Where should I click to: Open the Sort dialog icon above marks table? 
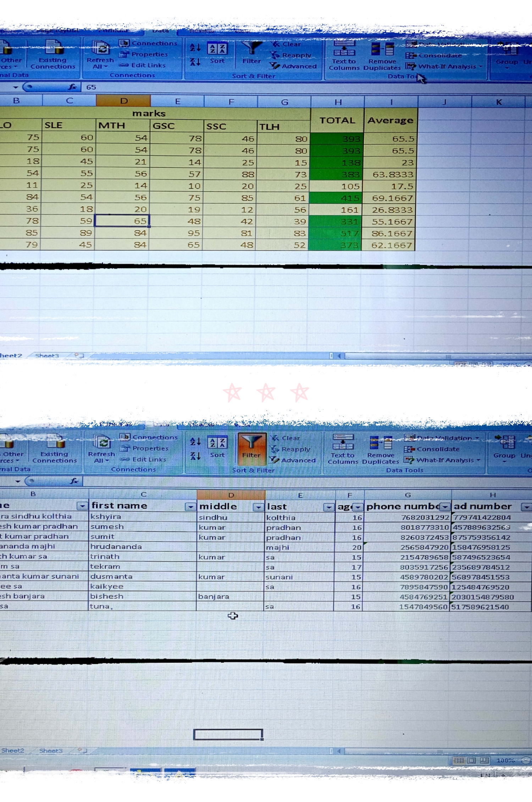pyautogui.click(x=217, y=53)
